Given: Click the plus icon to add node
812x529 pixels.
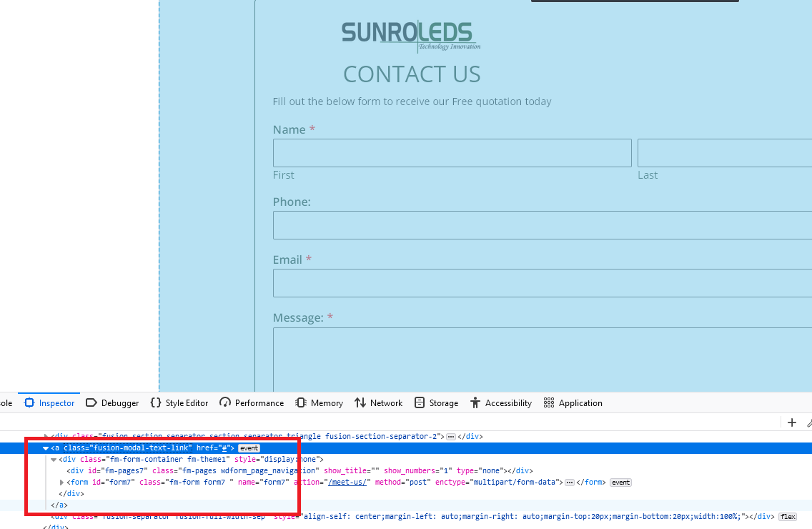Looking at the screenshot, I should tap(792, 422).
